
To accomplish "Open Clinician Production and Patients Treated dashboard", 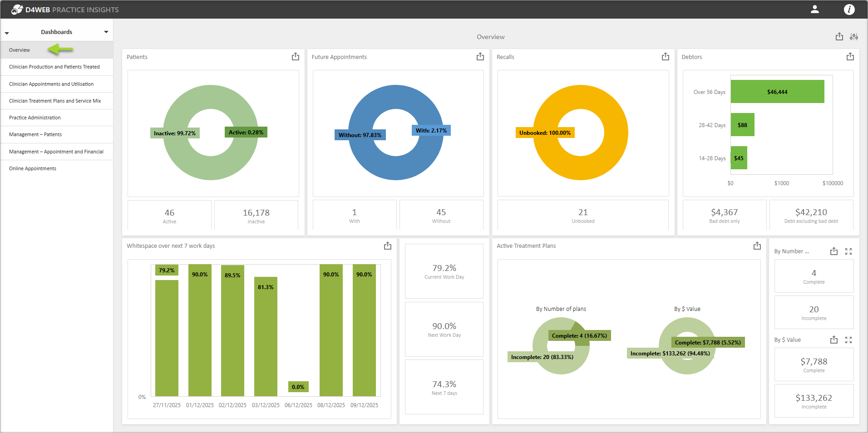I will [54, 67].
